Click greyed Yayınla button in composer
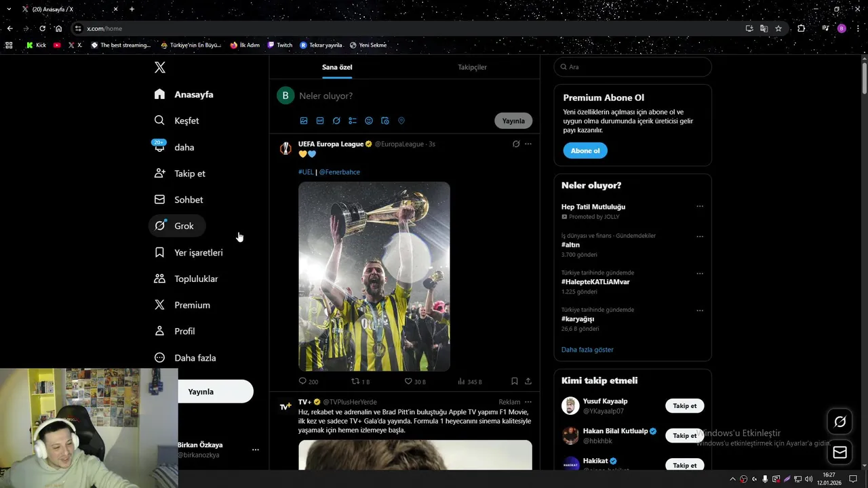The height and width of the screenshot is (488, 868). click(513, 121)
